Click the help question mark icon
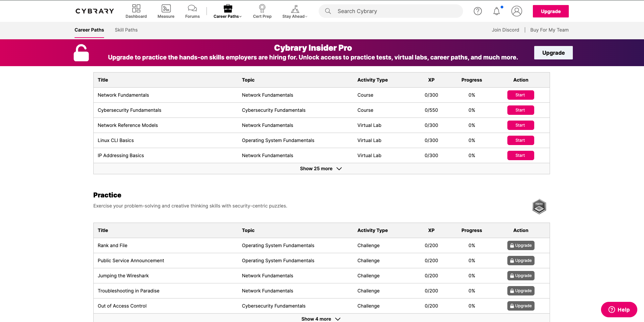Viewport: 644px width, 322px height. (x=478, y=11)
